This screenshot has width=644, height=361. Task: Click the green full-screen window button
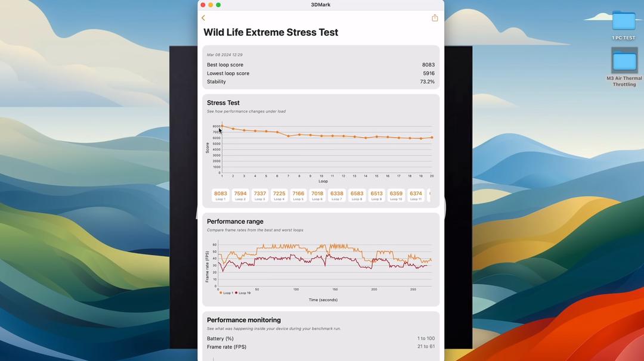[218, 5]
